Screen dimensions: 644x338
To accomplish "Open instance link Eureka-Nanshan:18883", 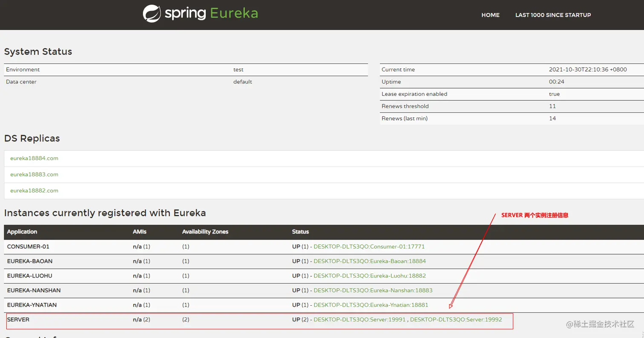I will tap(373, 290).
